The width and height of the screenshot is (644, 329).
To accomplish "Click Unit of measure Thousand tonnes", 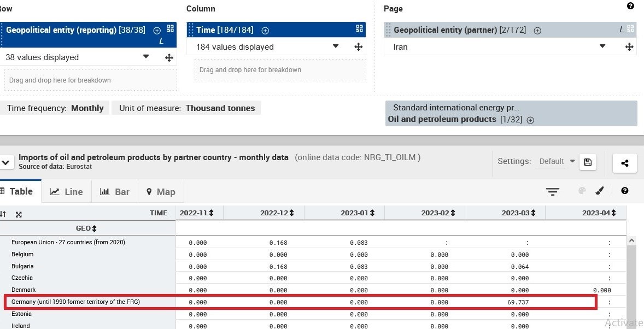I will tap(187, 108).
